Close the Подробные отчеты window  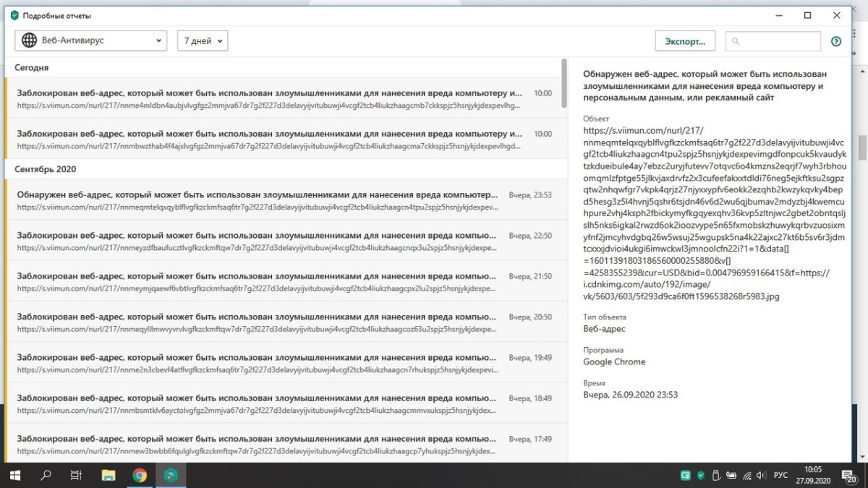(837, 15)
